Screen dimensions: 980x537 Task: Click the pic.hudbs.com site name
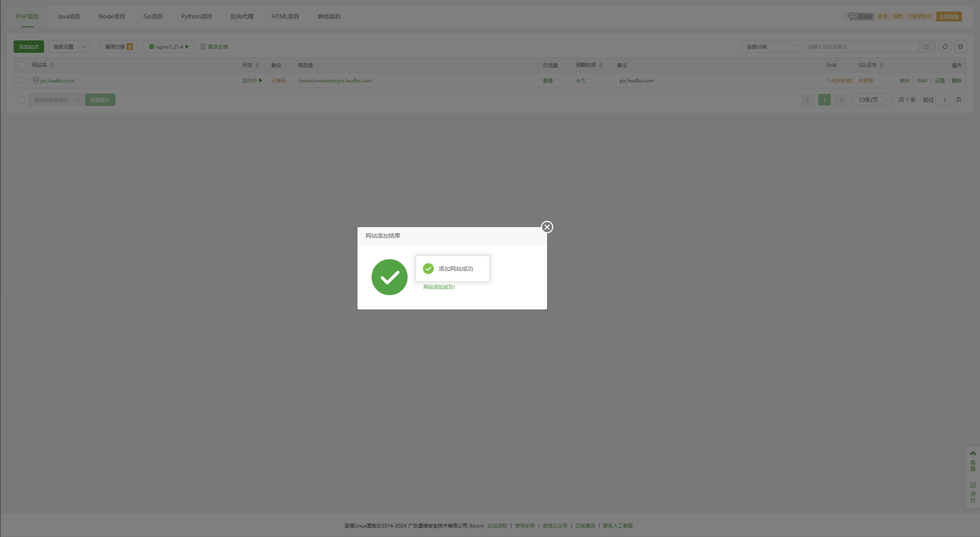coord(57,80)
